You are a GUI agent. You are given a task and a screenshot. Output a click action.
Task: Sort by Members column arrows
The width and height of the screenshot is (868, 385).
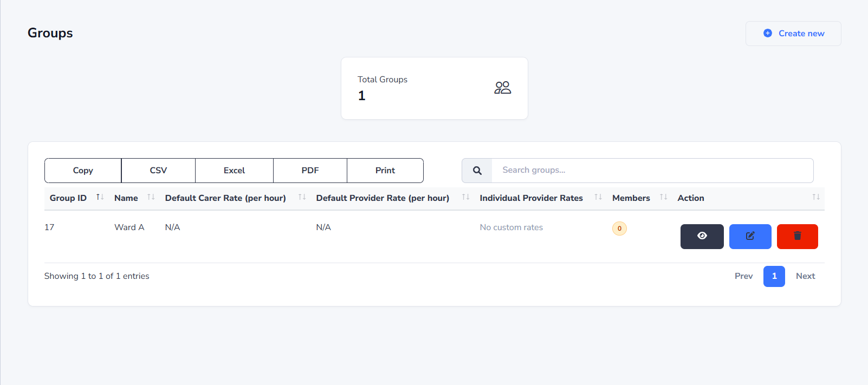coord(663,197)
